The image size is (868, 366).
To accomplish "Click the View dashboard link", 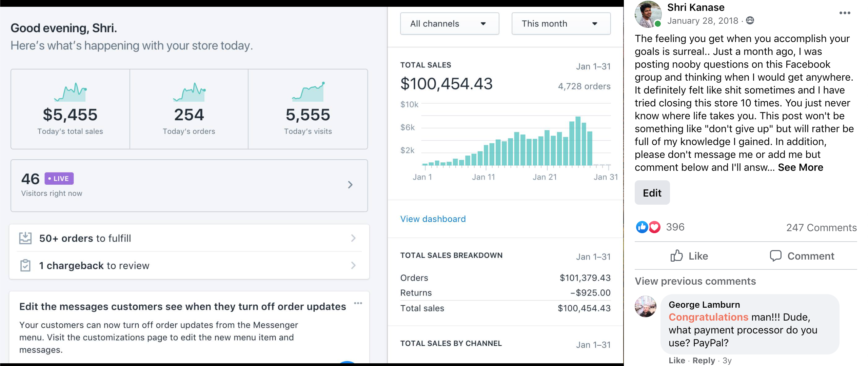I will tap(433, 219).
